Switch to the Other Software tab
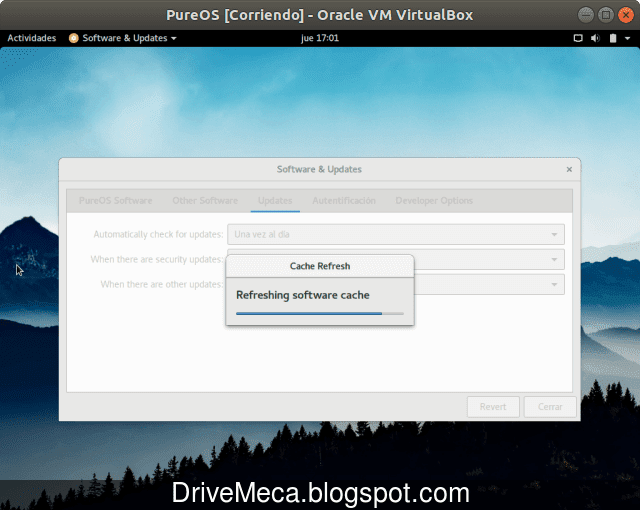Viewport: 640px width, 510px height. (x=205, y=201)
